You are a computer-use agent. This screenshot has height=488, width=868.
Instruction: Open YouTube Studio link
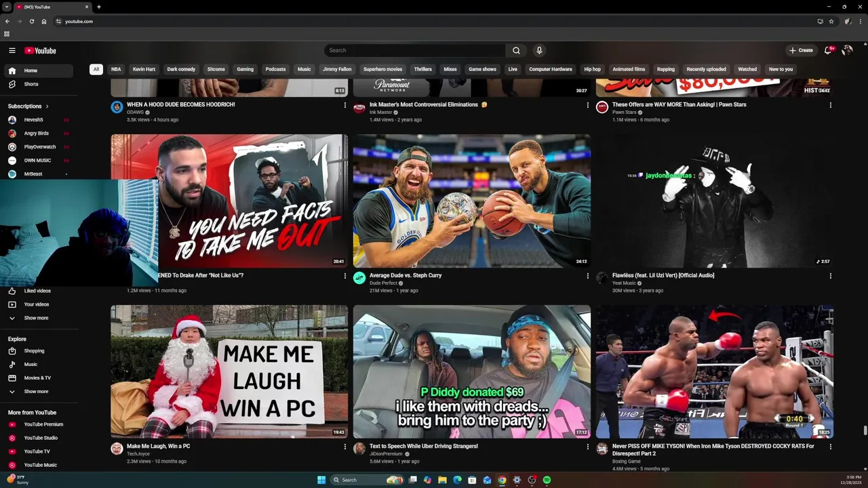coord(39,438)
